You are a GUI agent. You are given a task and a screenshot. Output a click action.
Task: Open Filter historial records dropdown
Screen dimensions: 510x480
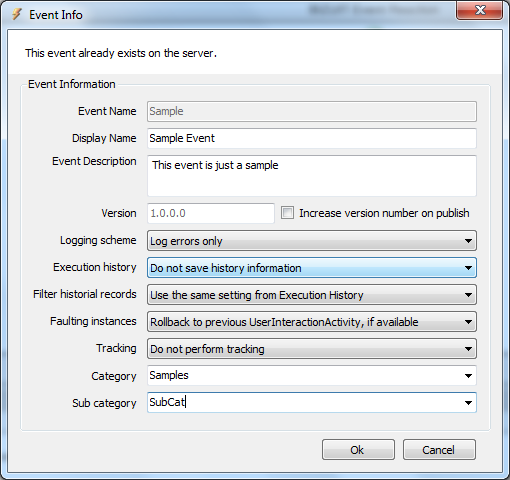pyautogui.click(x=312, y=295)
